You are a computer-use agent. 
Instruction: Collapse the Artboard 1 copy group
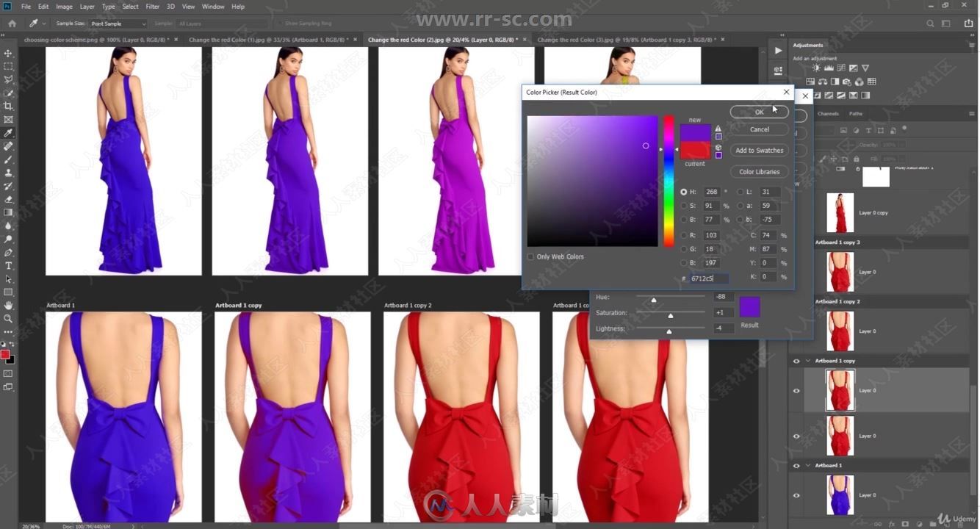(x=809, y=361)
